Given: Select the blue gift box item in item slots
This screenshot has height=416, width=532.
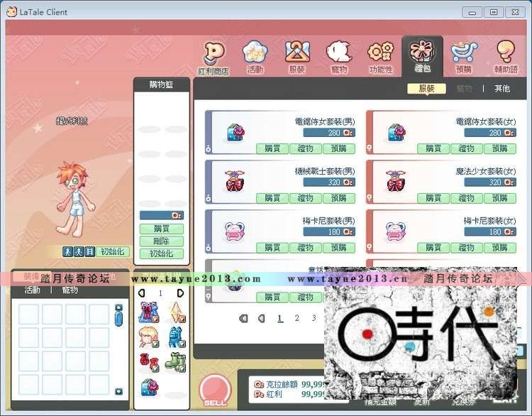Looking at the screenshot, I should coord(149,387).
